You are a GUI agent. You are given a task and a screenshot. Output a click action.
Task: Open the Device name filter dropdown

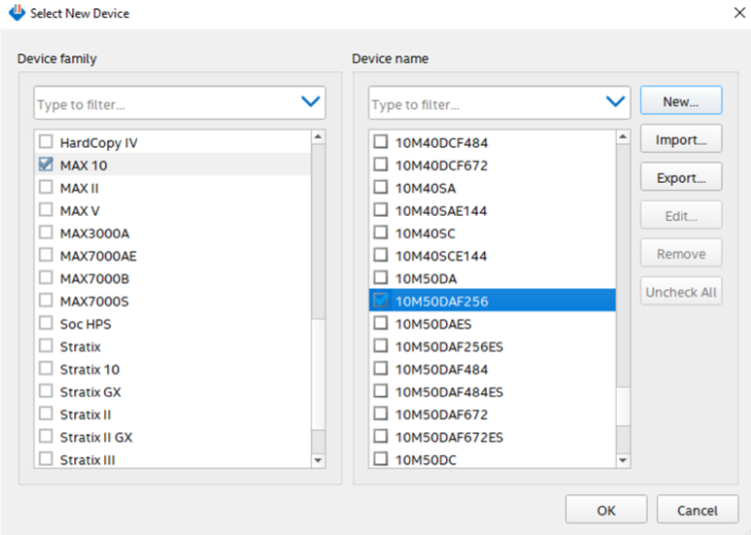615,102
